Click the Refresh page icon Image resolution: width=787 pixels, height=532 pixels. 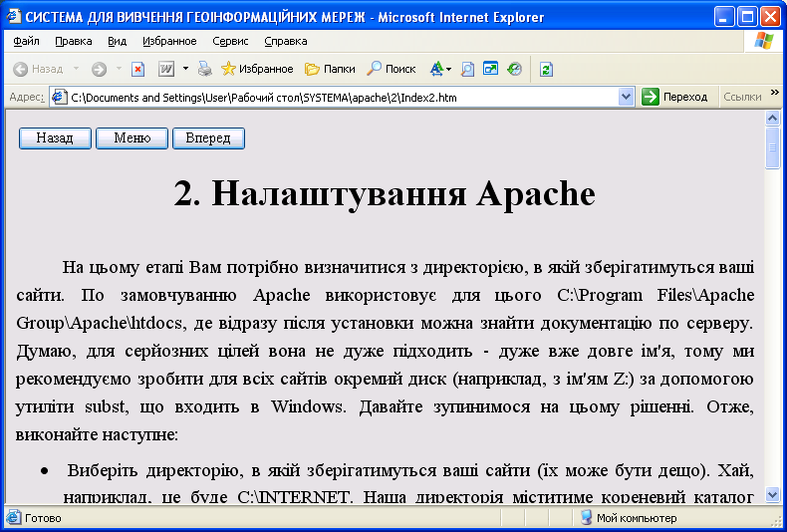pyautogui.click(x=546, y=70)
